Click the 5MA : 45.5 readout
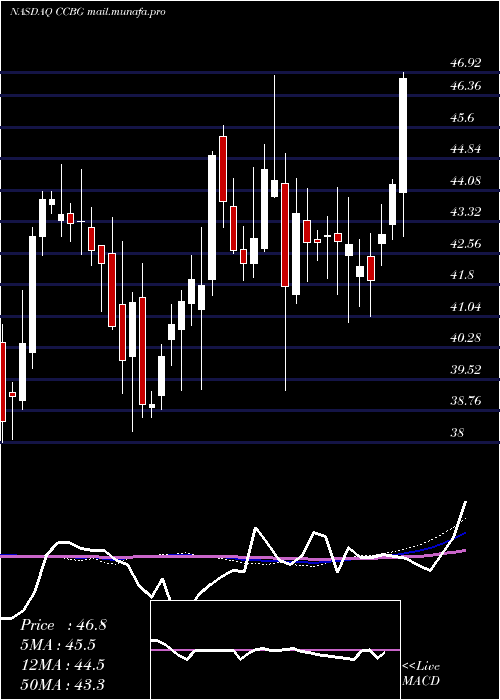500x700 pixels. (58, 645)
